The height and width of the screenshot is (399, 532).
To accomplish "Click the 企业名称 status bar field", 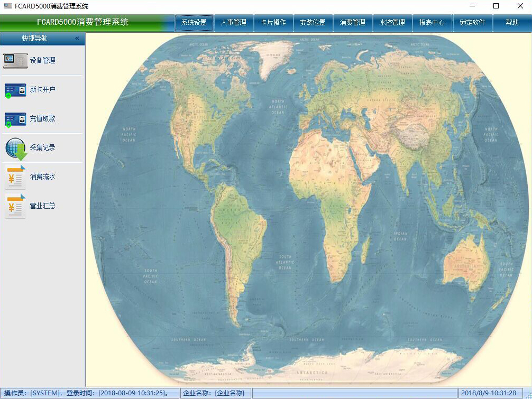I will 215,393.
